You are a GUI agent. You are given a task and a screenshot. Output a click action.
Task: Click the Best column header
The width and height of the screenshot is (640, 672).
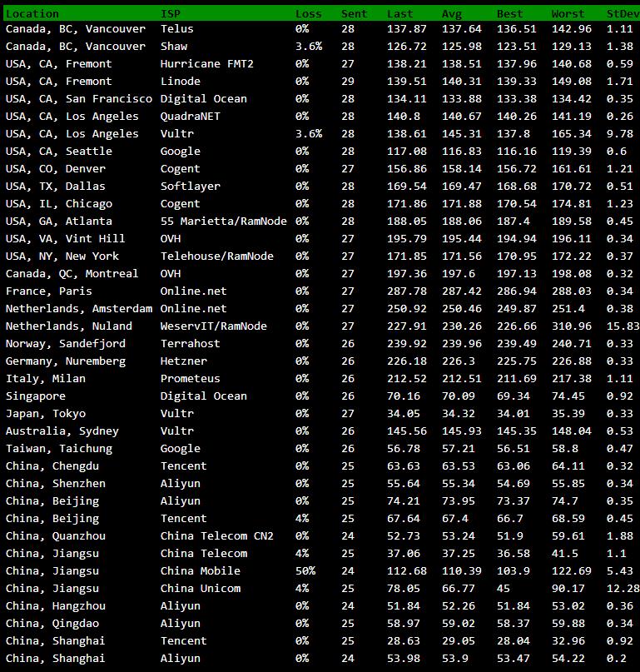tap(510, 14)
